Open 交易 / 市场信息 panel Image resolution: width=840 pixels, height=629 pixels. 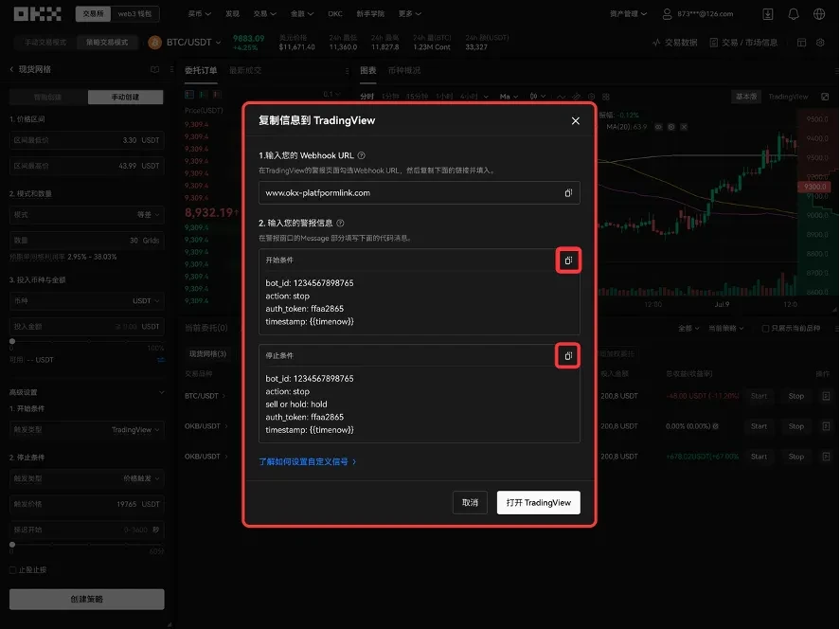tap(743, 43)
